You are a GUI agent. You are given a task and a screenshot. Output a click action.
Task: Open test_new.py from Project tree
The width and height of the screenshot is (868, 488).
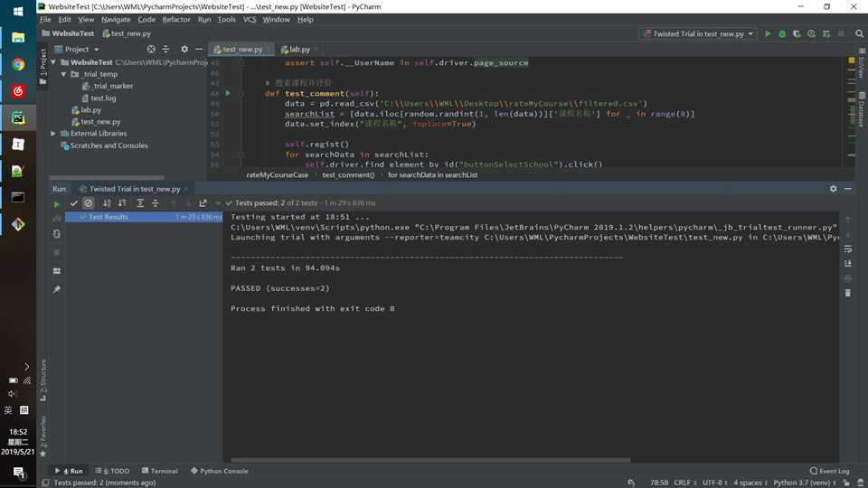coord(100,122)
